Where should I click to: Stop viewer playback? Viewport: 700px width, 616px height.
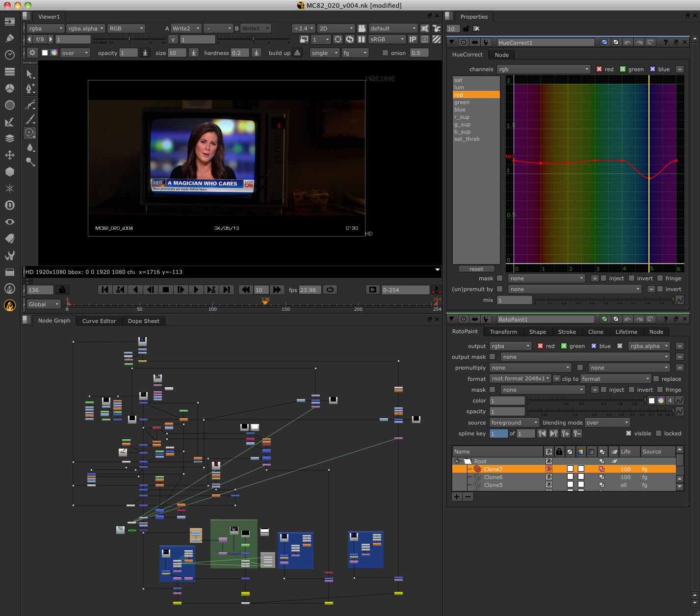(166, 290)
